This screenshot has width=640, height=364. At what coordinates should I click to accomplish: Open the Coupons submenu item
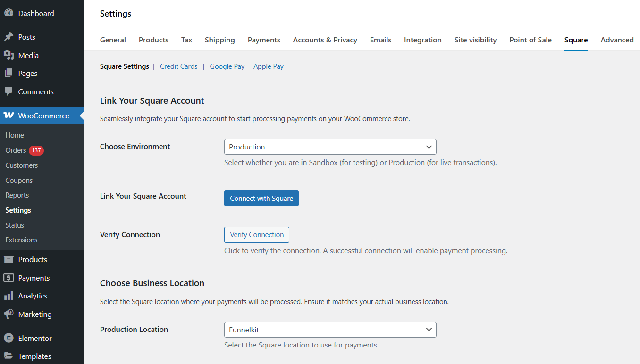19,181
